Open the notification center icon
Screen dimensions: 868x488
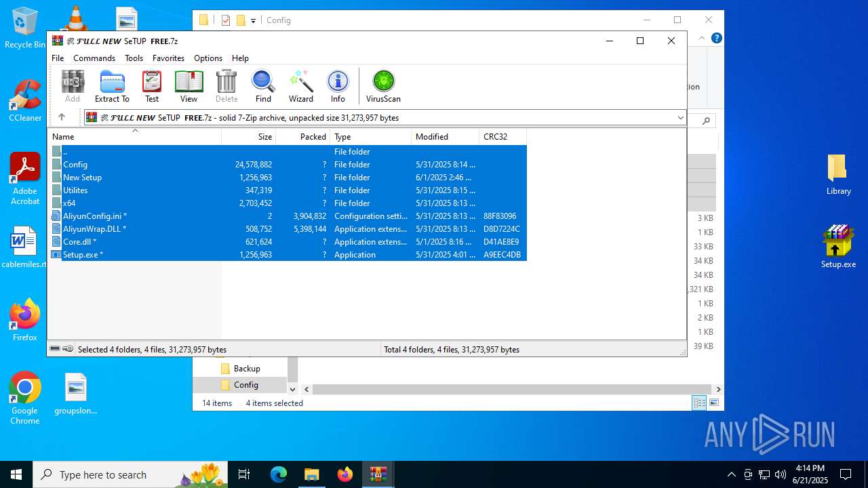pyautogui.click(x=846, y=474)
